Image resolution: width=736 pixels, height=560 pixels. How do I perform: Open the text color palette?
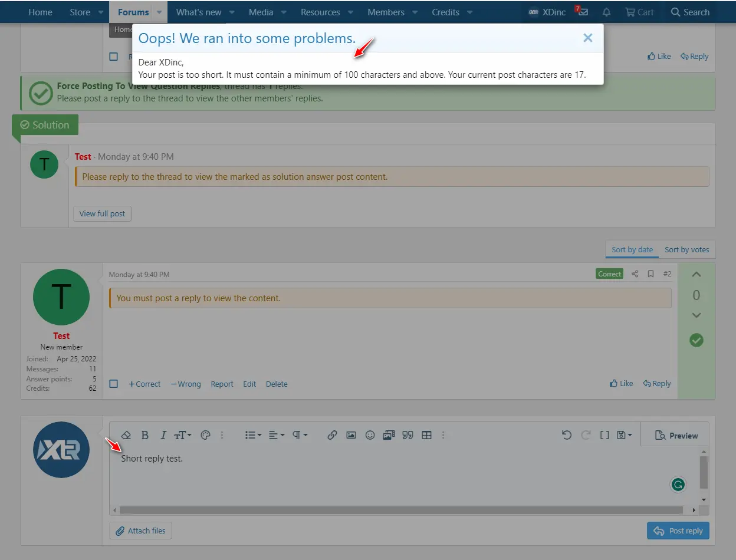(205, 435)
